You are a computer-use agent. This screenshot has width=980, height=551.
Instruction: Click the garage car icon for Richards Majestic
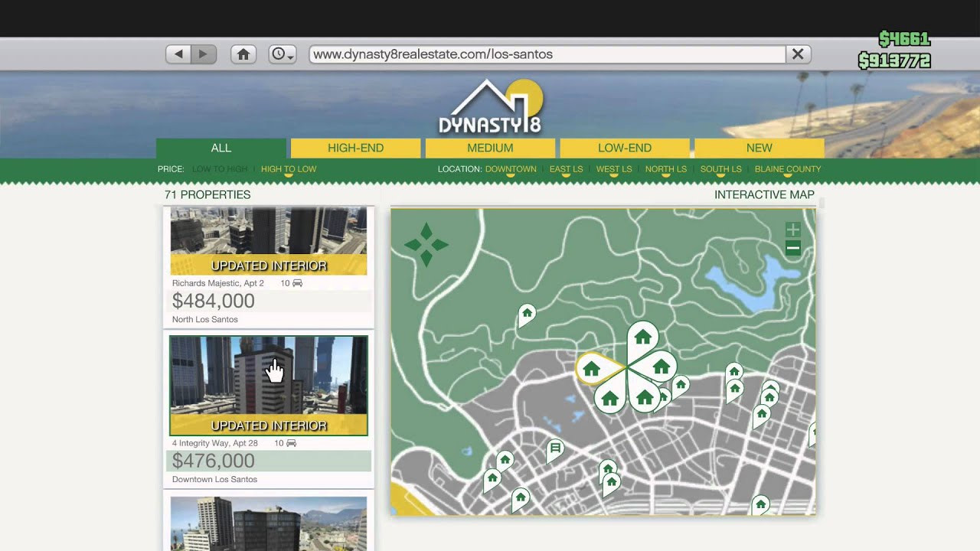(297, 283)
